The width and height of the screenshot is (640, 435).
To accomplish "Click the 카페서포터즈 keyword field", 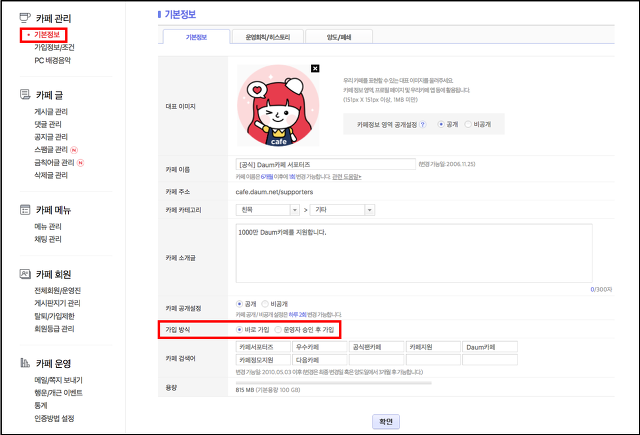I will 263,347.
